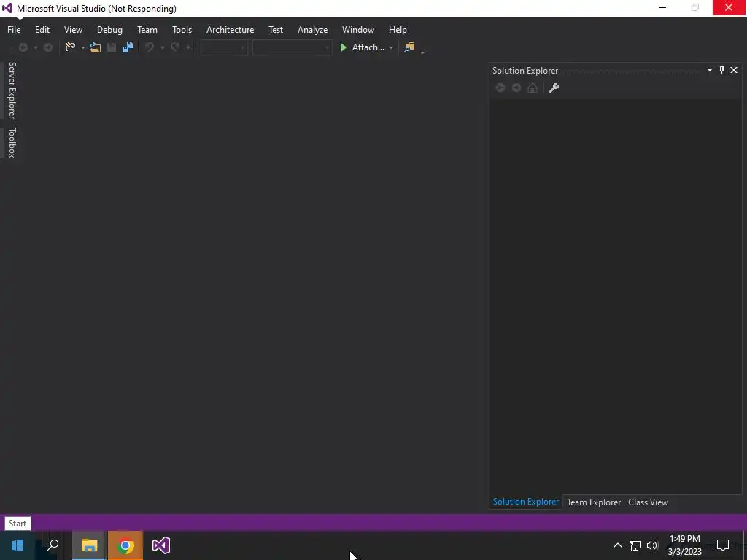Click the Navigate Forward toolbar icon

47,47
